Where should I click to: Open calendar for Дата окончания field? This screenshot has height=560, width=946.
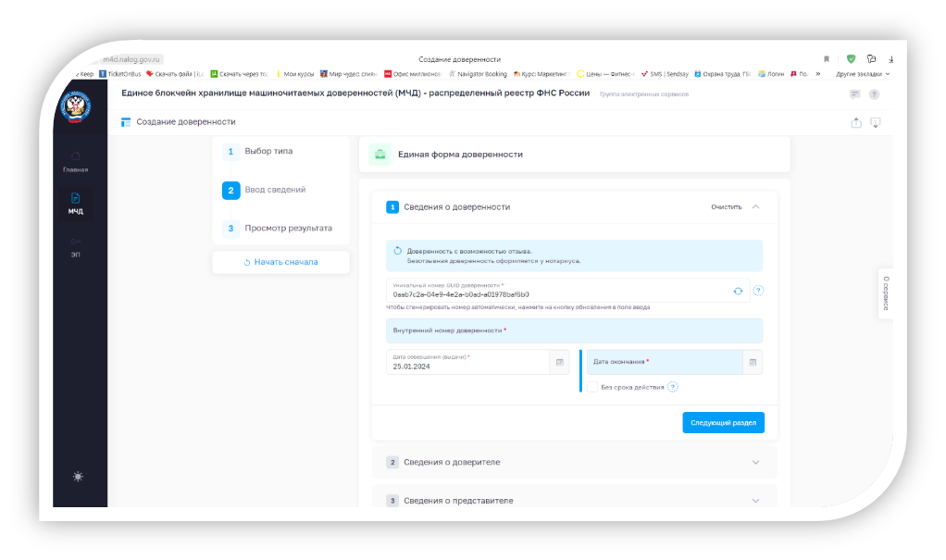(752, 361)
